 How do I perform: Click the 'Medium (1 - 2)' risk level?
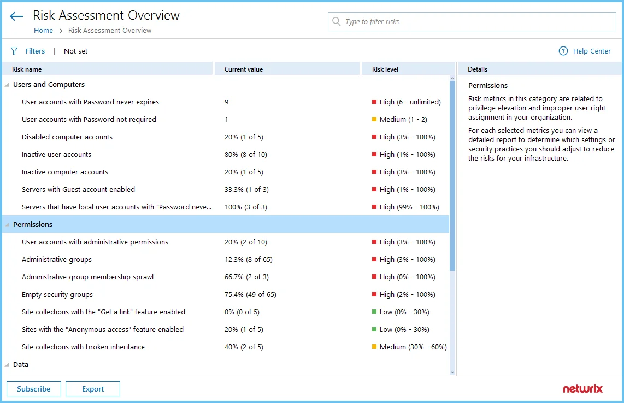coord(403,119)
